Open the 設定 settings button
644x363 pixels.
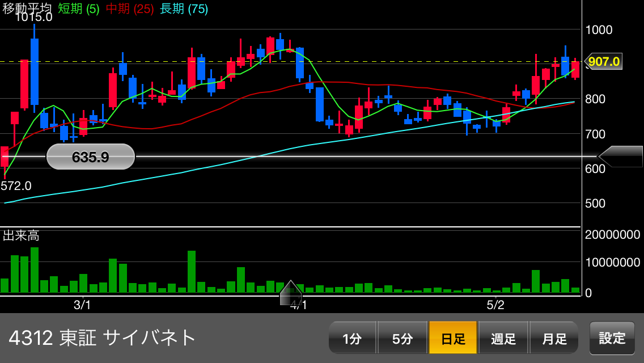click(x=612, y=338)
